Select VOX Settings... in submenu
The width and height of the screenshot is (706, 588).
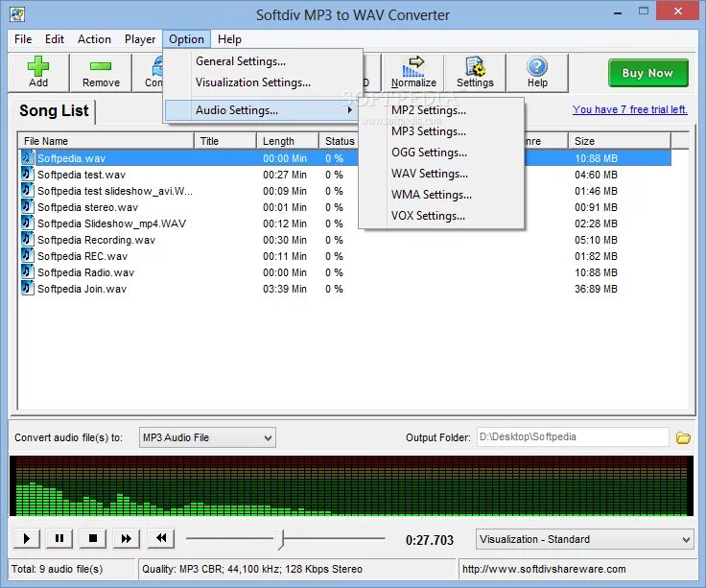coord(441,216)
